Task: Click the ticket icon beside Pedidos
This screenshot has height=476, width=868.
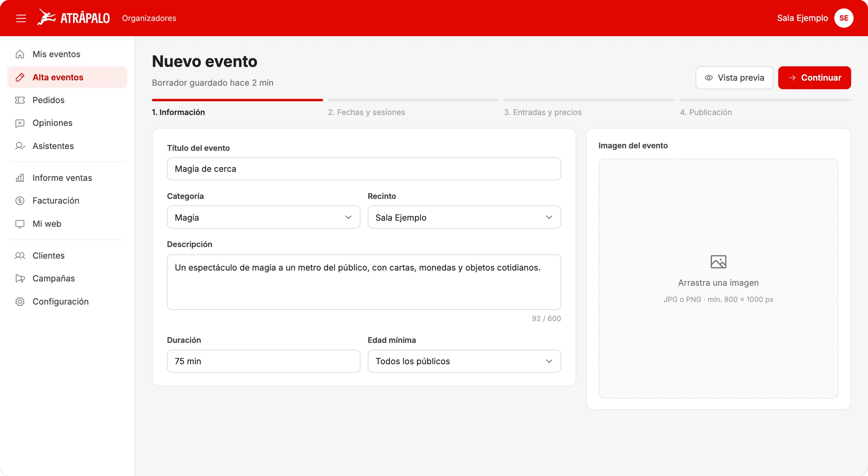Action: tap(20, 100)
